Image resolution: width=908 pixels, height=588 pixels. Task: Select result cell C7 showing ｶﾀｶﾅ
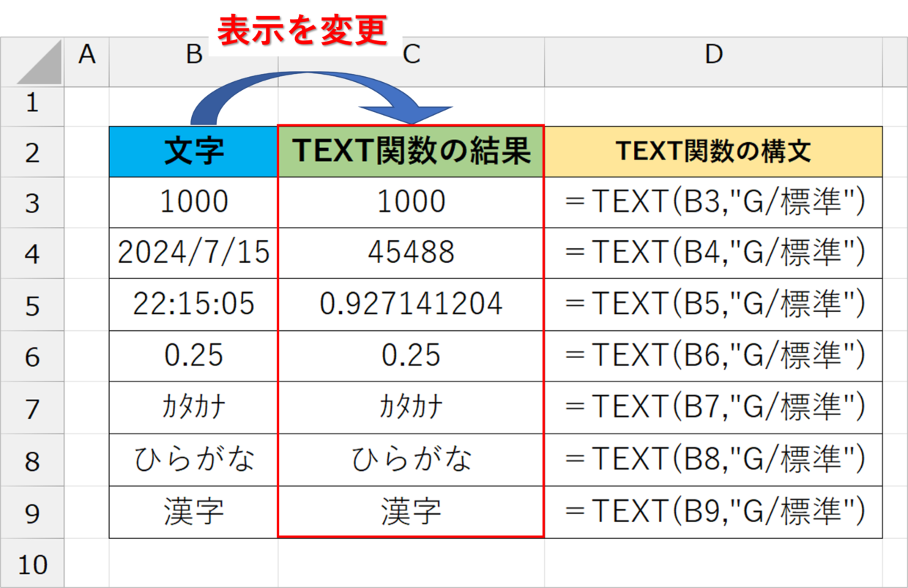[412, 407]
